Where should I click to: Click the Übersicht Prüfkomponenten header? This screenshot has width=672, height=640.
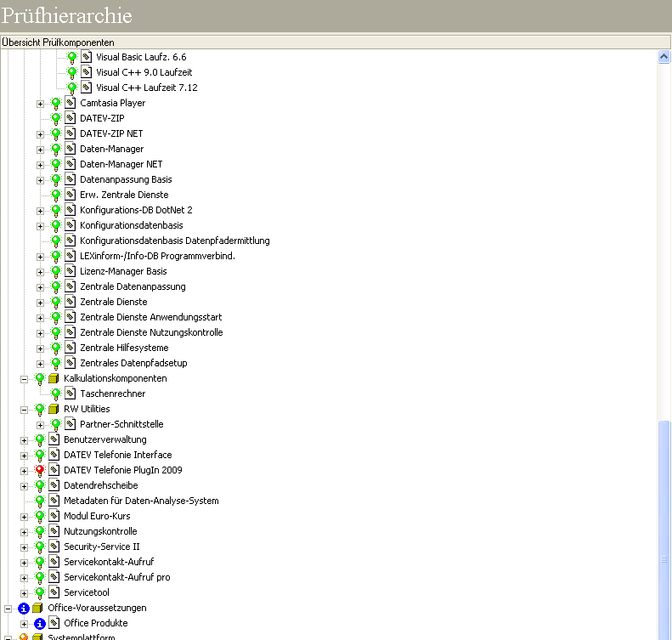(58, 42)
